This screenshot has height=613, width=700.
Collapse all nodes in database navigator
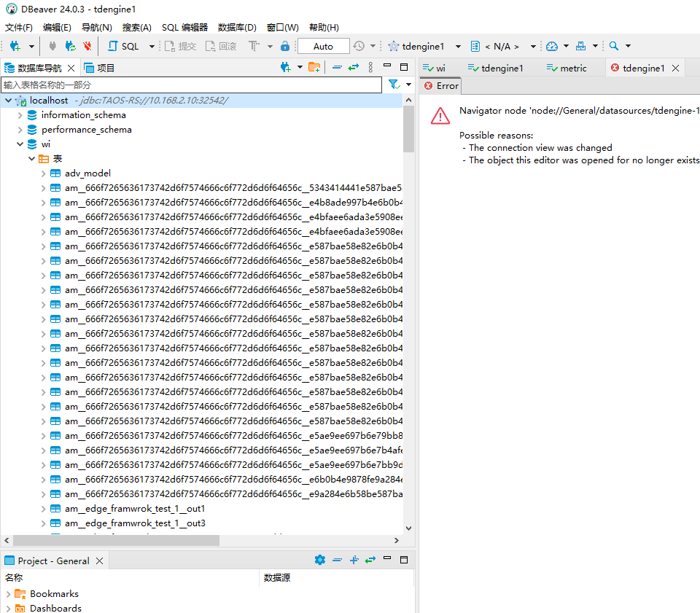(337, 67)
